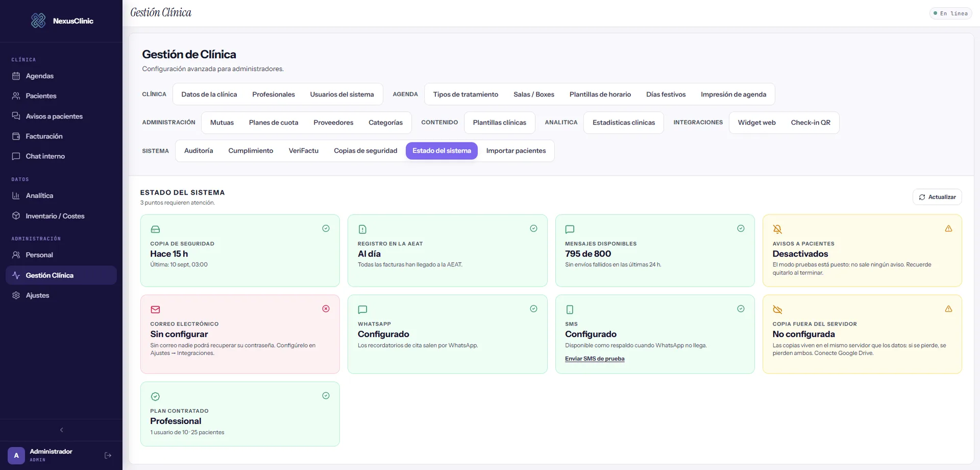Click the Inventario / Costes box icon
Screen dimensions: 980x470
click(x=16, y=216)
